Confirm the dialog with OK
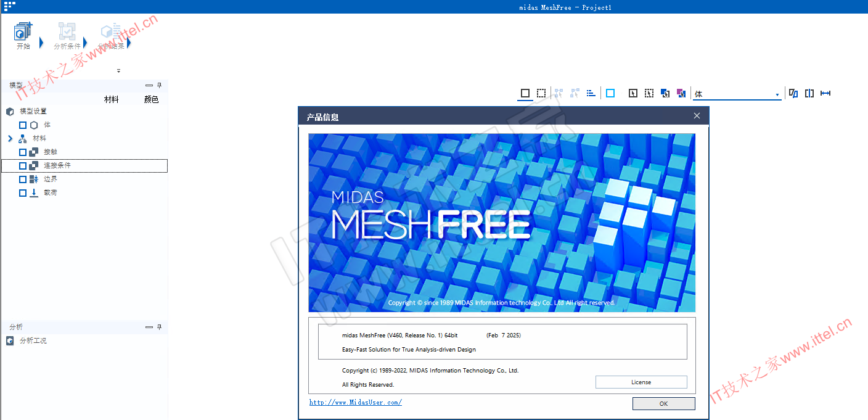 663,404
